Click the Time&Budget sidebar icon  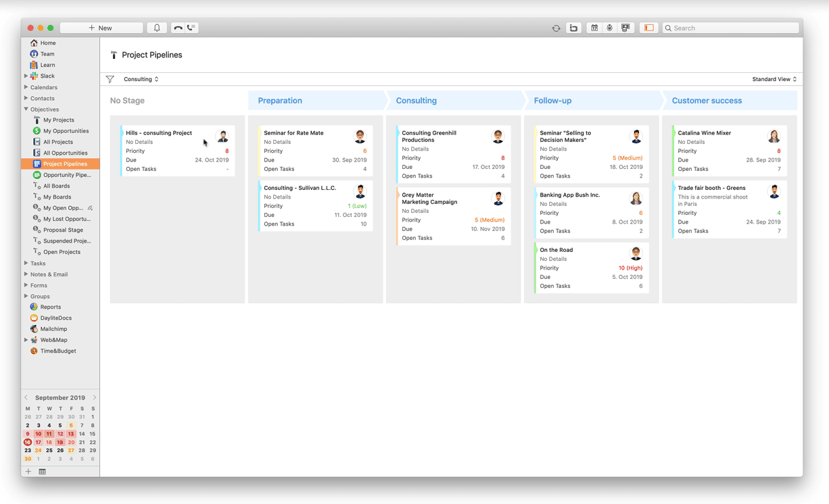(34, 351)
